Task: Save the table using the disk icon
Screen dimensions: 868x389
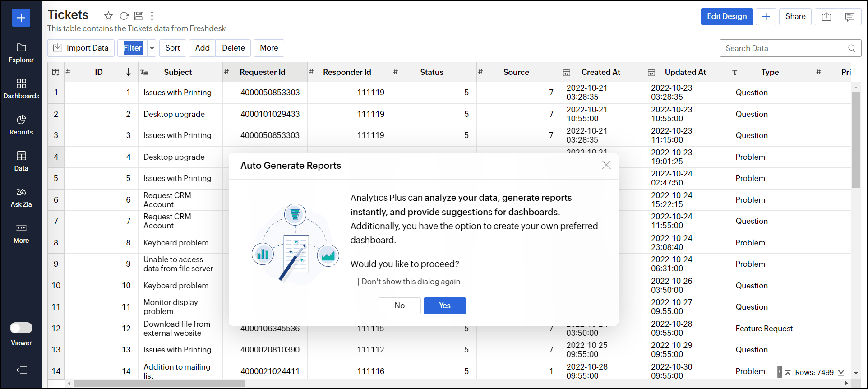Action: click(139, 16)
